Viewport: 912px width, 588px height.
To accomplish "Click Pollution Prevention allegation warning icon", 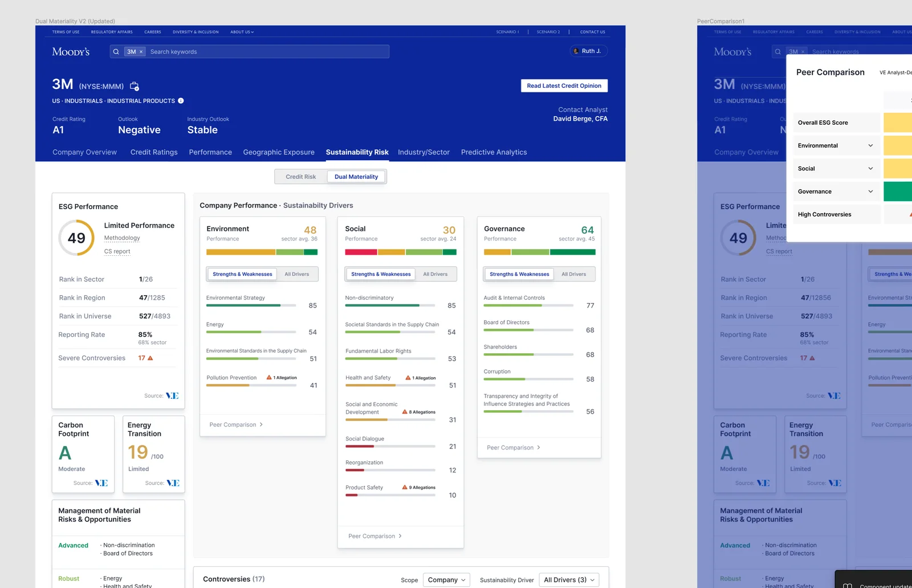I will click(x=269, y=378).
